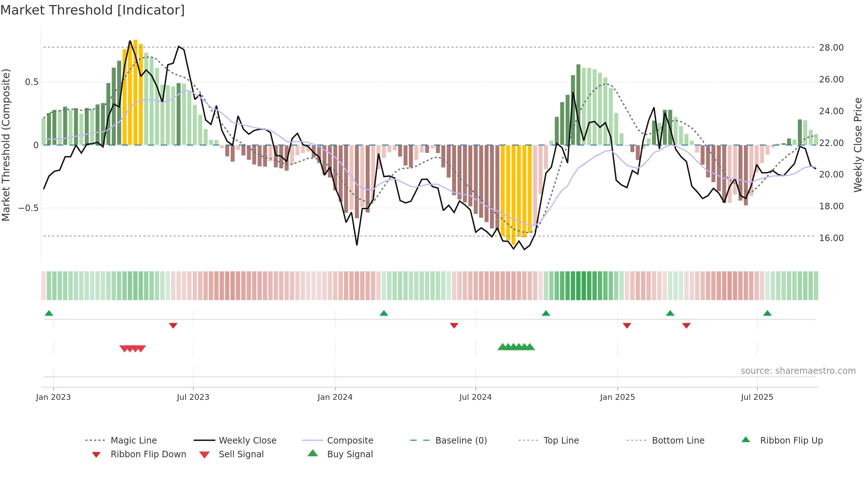Toggle the Ribbon Flip Up legend entry
Viewport: 868px width, 488px height.
click(782, 440)
